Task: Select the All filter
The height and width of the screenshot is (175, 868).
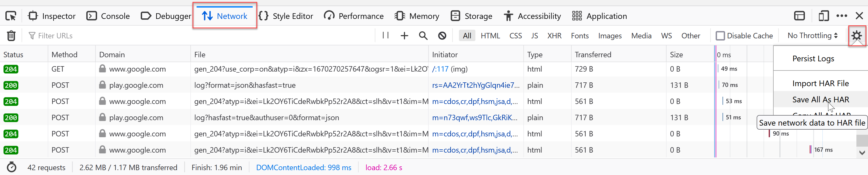Action: [x=467, y=36]
